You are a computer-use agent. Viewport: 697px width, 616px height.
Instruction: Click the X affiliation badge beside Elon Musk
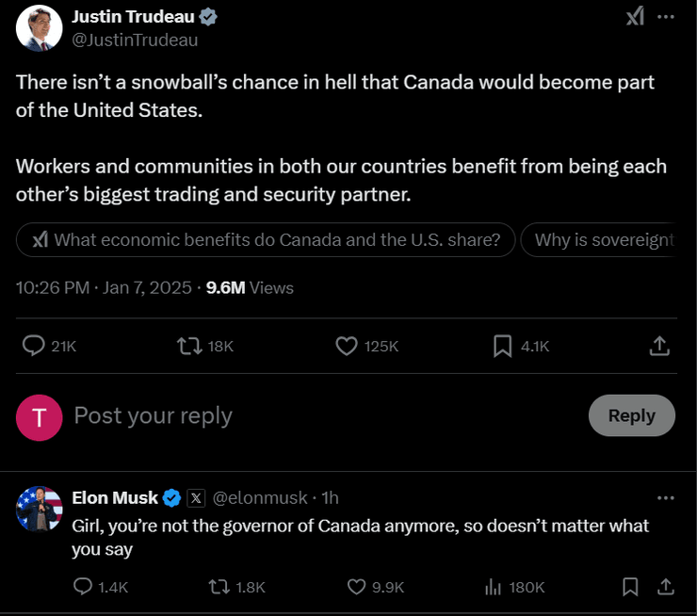[x=196, y=497]
